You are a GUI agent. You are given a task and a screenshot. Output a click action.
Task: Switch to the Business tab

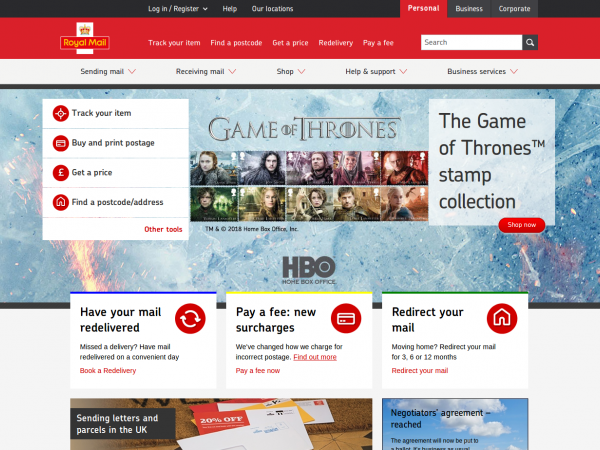click(469, 9)
